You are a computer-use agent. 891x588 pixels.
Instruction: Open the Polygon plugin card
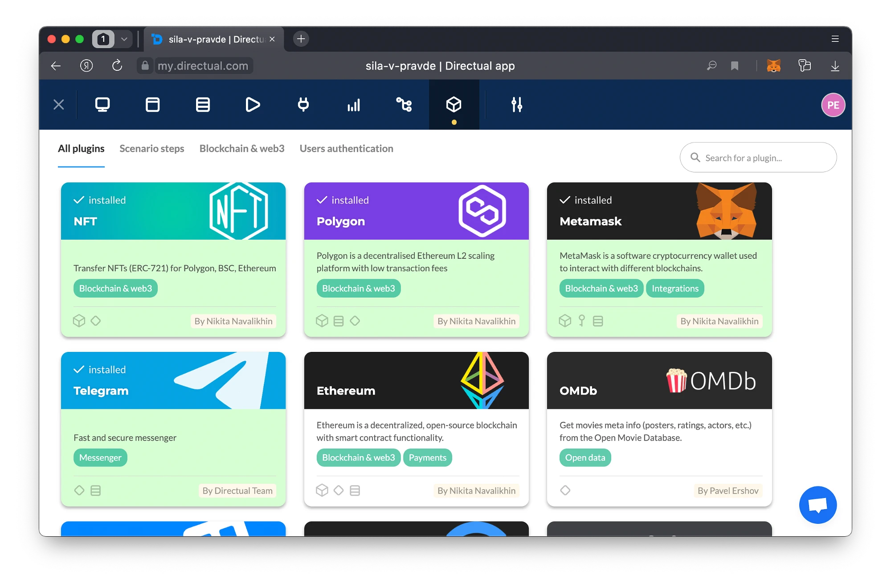click(x=417, y=259)
